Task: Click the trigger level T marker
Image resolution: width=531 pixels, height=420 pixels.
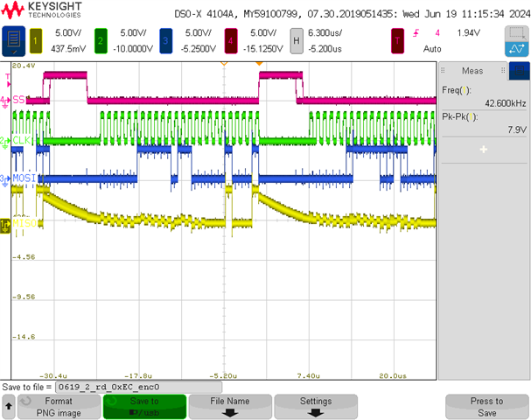Action: pos(8,80)
